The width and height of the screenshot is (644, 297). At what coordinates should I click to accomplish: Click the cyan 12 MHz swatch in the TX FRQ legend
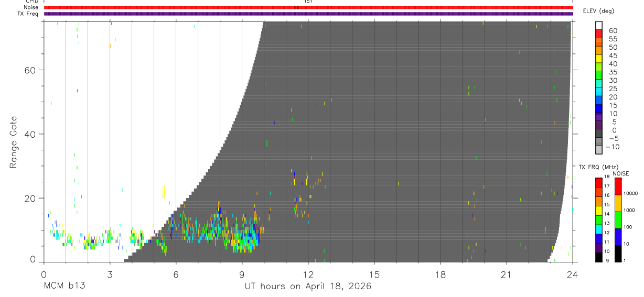click(x=599, y=229)
